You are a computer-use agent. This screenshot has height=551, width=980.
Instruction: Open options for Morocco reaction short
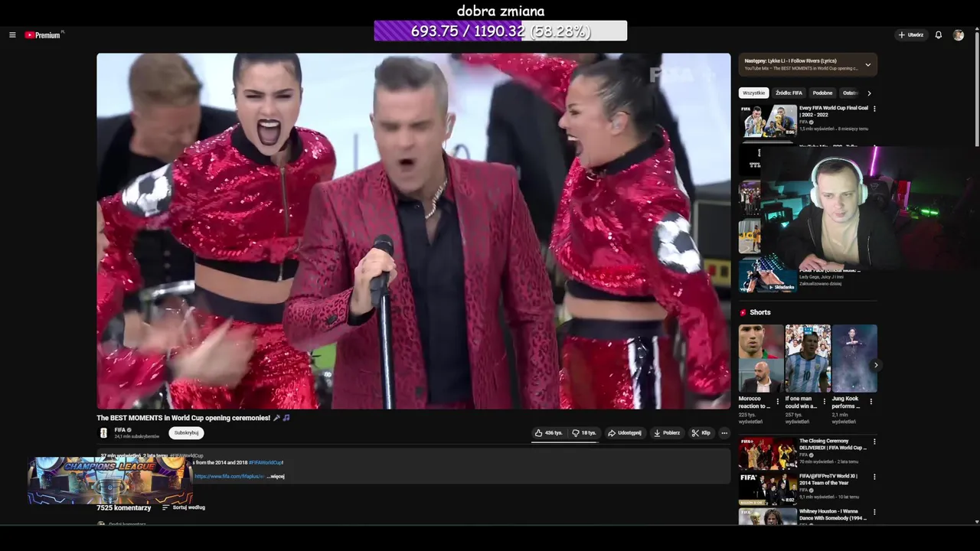pos(778,401)
